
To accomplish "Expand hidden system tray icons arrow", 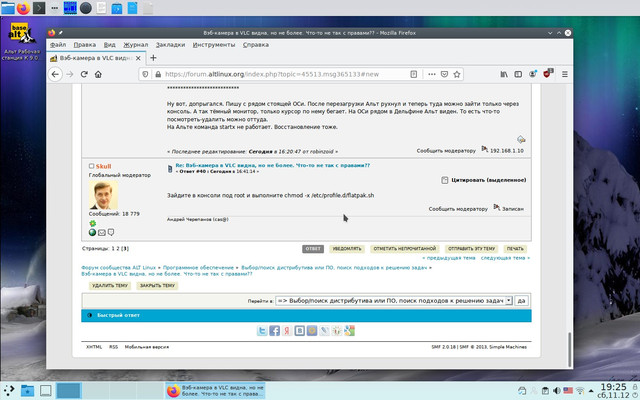I will [x=591, y=391].
